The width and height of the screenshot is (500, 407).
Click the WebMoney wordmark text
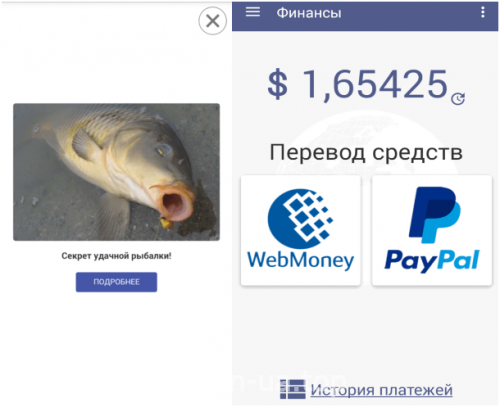pos(300,260)
